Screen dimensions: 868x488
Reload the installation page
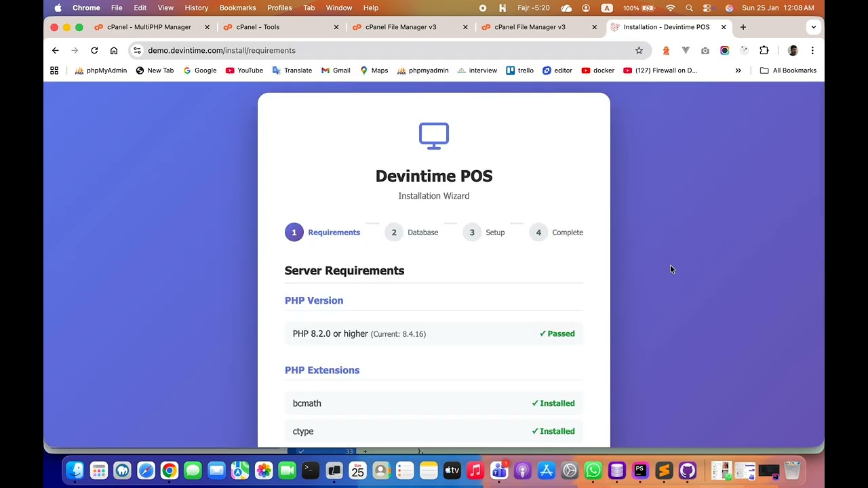click(94, 50)
